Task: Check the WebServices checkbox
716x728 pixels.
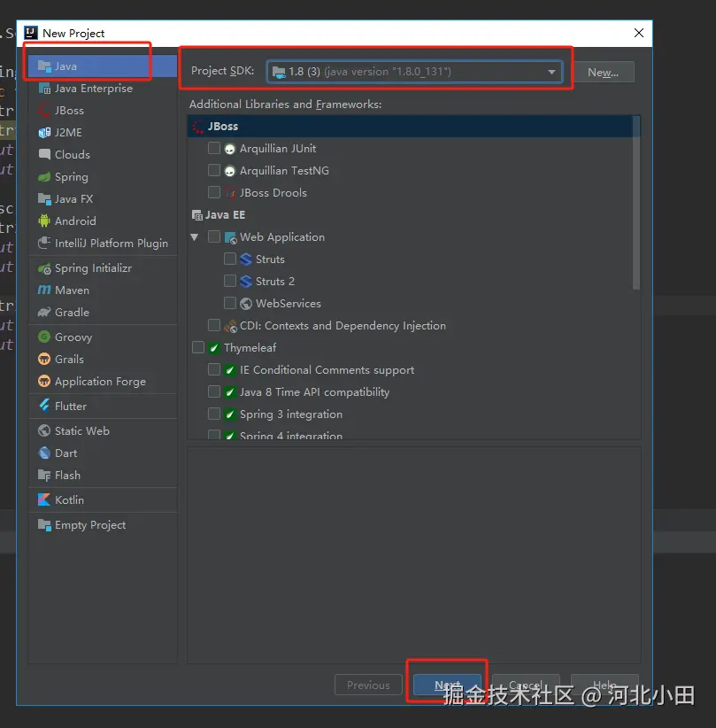Action: pos(230,303)
